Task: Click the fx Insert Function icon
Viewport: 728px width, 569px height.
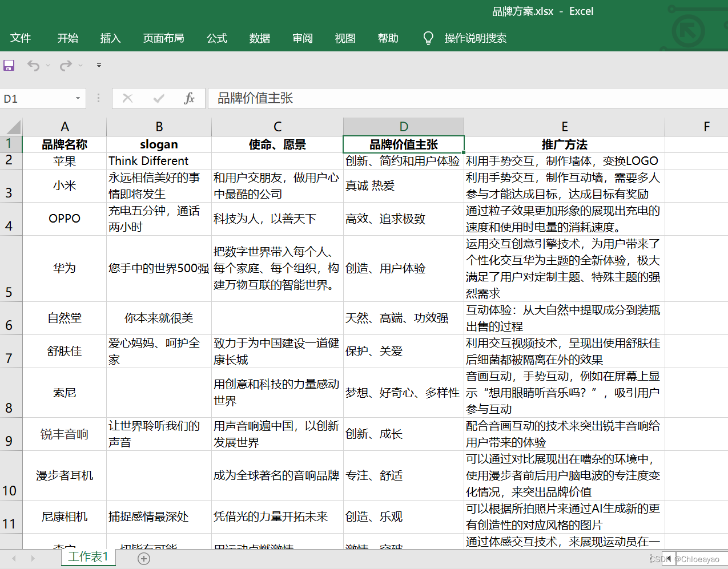Action: click(x=189, y=98)
